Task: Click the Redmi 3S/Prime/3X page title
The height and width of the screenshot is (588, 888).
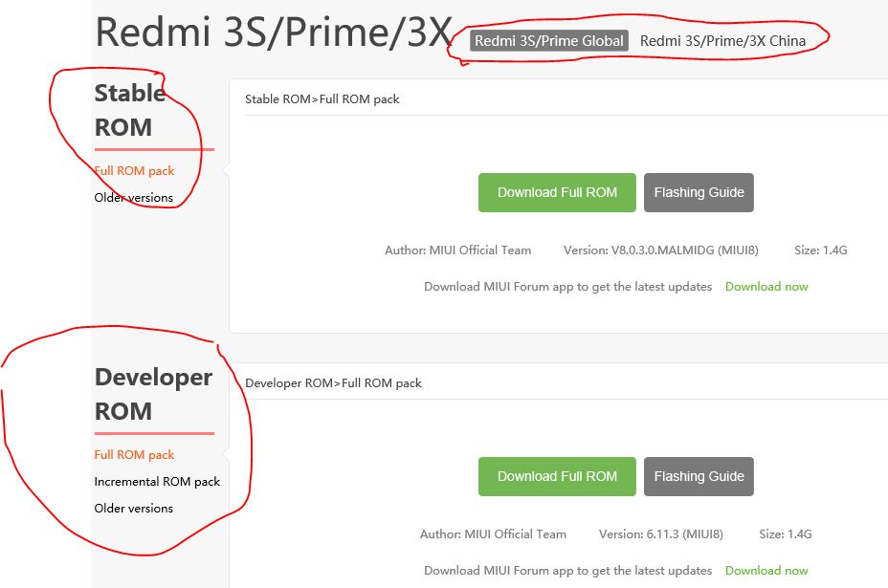Action: click(x=274, y=33)
